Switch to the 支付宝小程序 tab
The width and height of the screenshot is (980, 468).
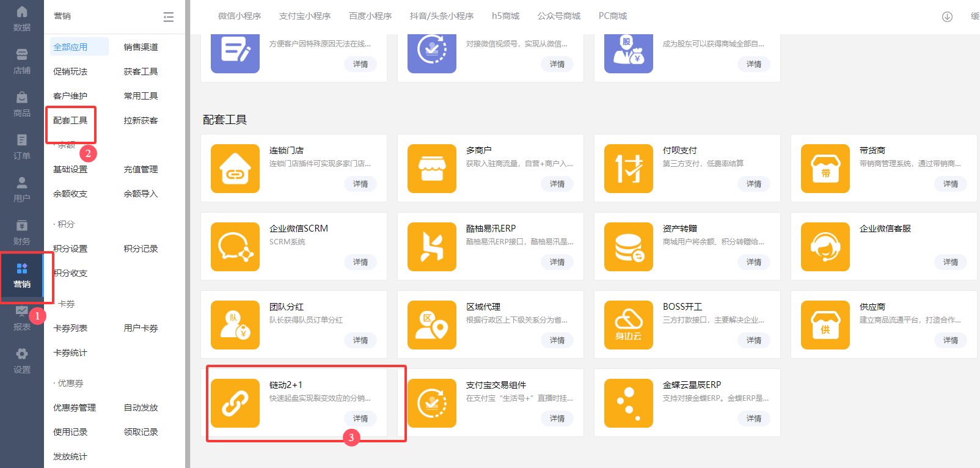(x=305, y=16)
